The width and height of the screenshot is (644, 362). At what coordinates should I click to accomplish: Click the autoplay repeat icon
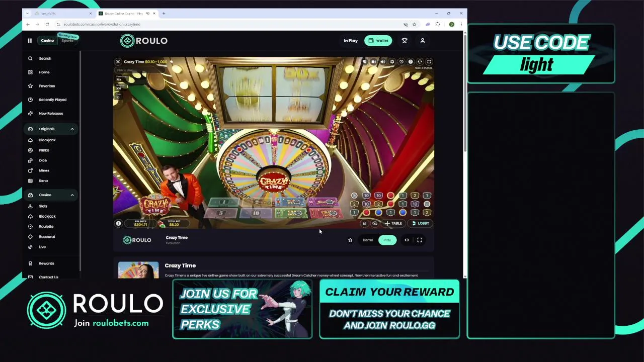(374, 224)
